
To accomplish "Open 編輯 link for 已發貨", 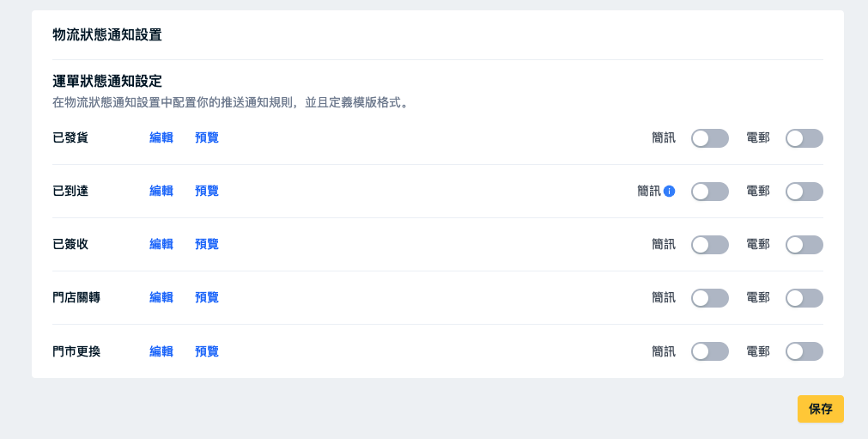I will click(161, 137).
